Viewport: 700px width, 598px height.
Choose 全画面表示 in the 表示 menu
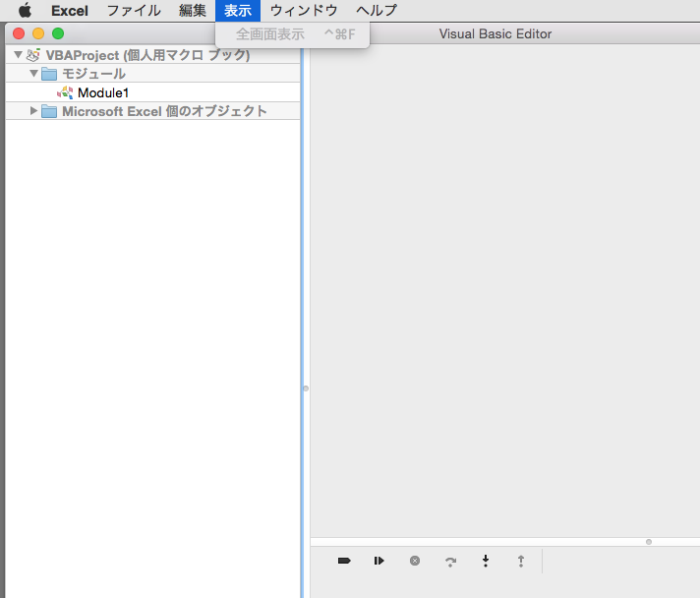pyautogui.click(x=292, y=34)
